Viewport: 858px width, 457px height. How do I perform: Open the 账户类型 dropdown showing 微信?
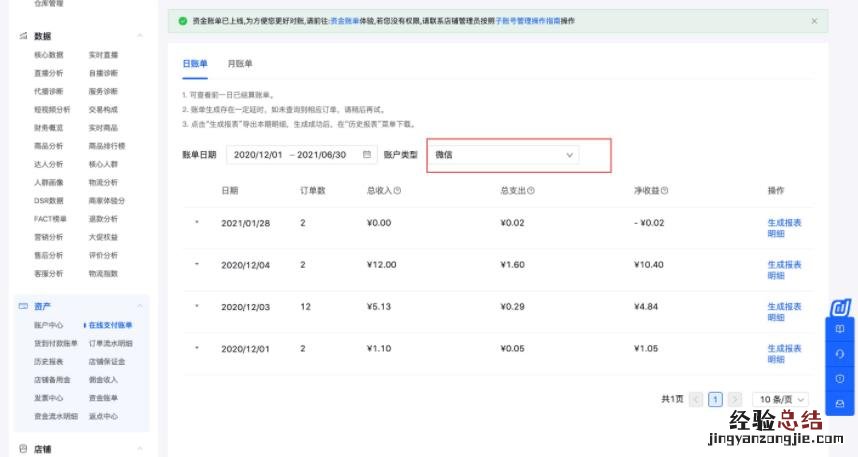pyautogui.click(x=505, y=155)
